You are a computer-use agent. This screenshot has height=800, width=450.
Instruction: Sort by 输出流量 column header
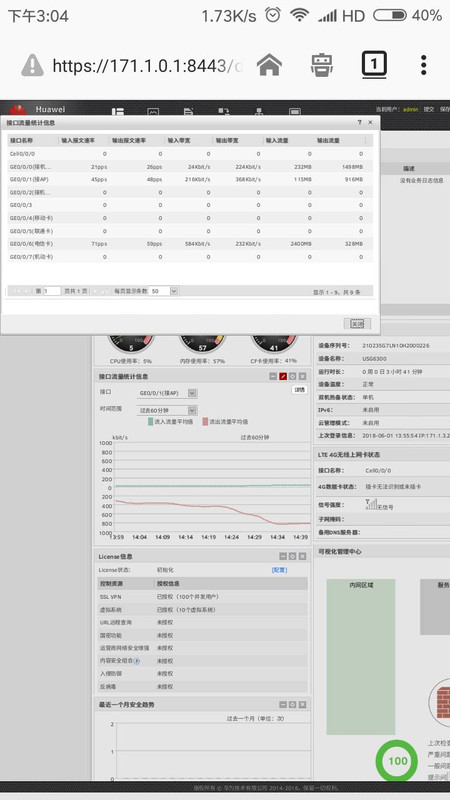[x=339, y=140]
